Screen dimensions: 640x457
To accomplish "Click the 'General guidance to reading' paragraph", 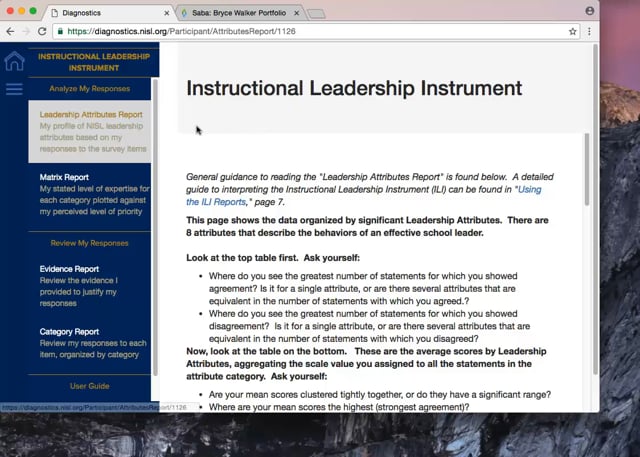I will (370, 189).
